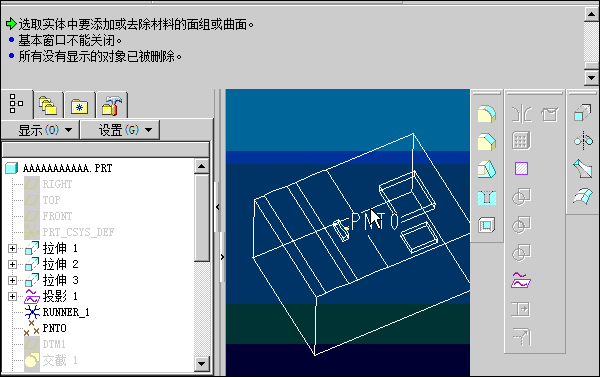Click the greyed Mirror tool icon
The width and height of the screenshot is (600, 377).
[x=522, y=114]
